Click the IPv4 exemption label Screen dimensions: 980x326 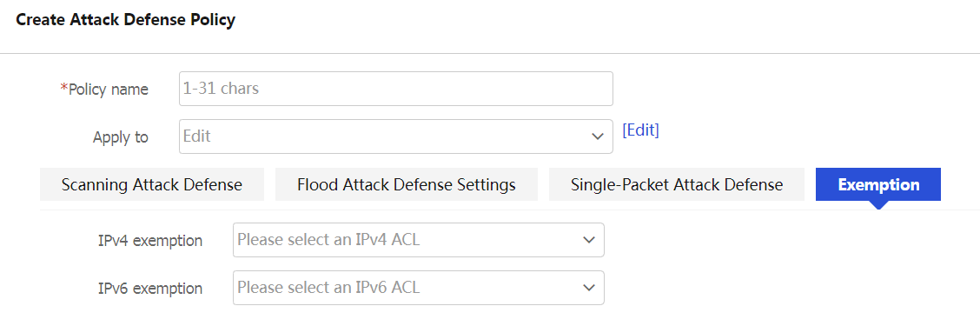[150, 241]
